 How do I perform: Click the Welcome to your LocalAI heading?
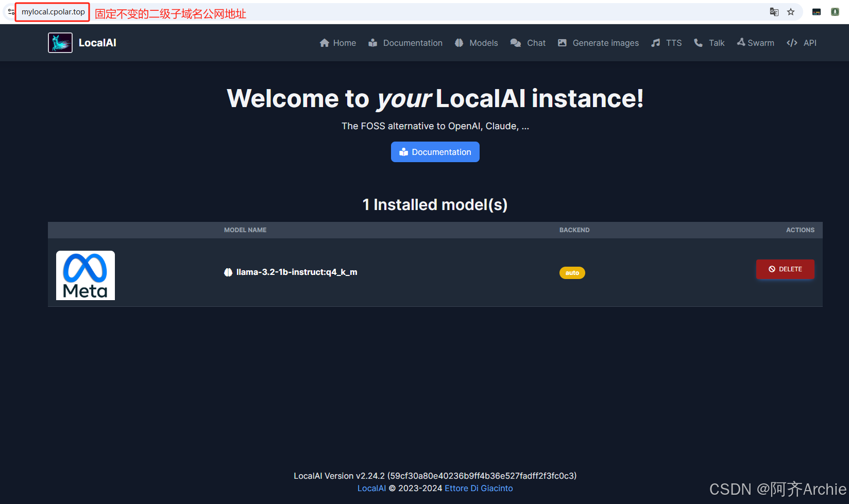(435, 98)
